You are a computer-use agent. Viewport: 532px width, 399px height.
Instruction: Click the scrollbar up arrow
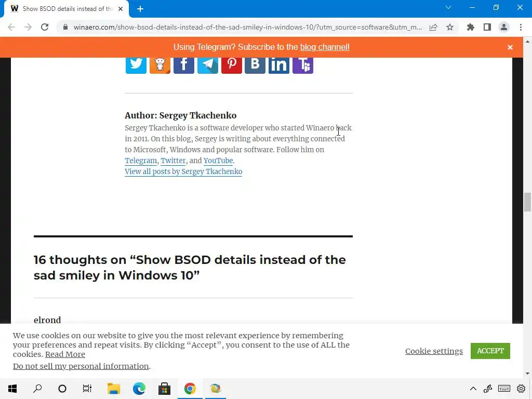(527, 42)
